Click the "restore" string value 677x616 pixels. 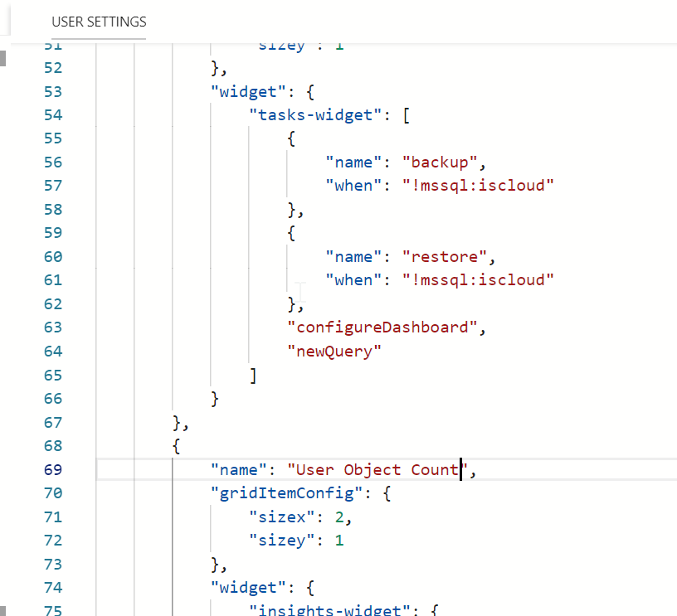coord(441,257)
